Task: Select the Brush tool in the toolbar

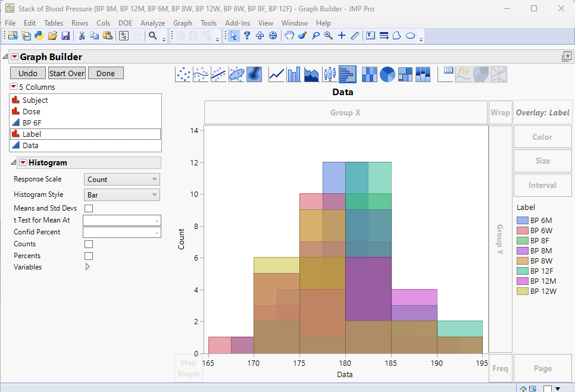Action: coord(301,36)
